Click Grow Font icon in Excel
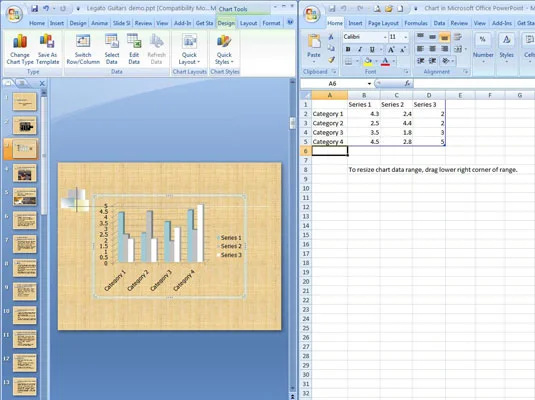Viewport: 535px width, 400px height. coord(391,49)
